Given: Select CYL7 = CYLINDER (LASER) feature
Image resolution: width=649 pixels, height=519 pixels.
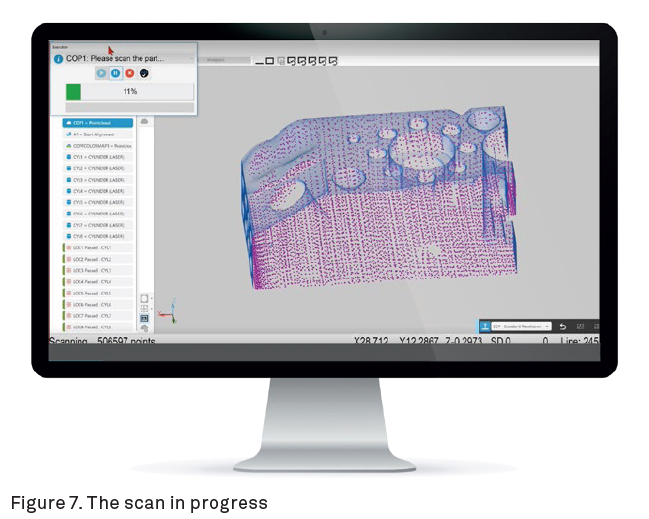Looking at the screenshot, I should 98,225.
